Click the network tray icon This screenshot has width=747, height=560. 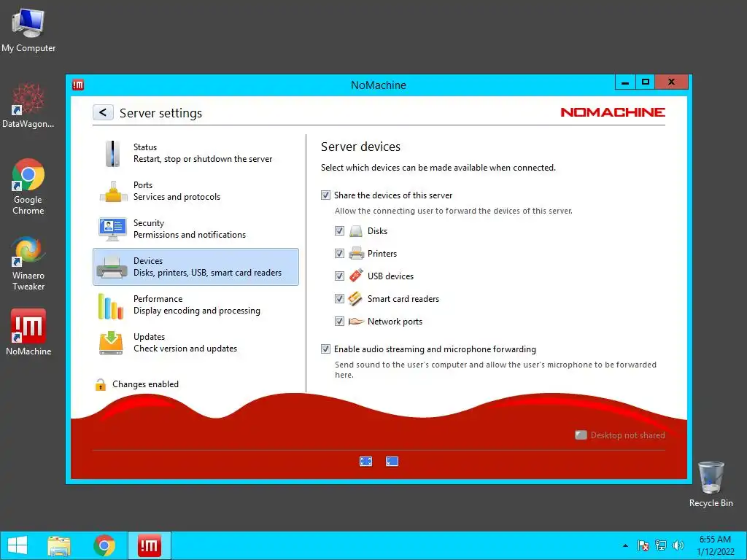click(x=661, y=545)
